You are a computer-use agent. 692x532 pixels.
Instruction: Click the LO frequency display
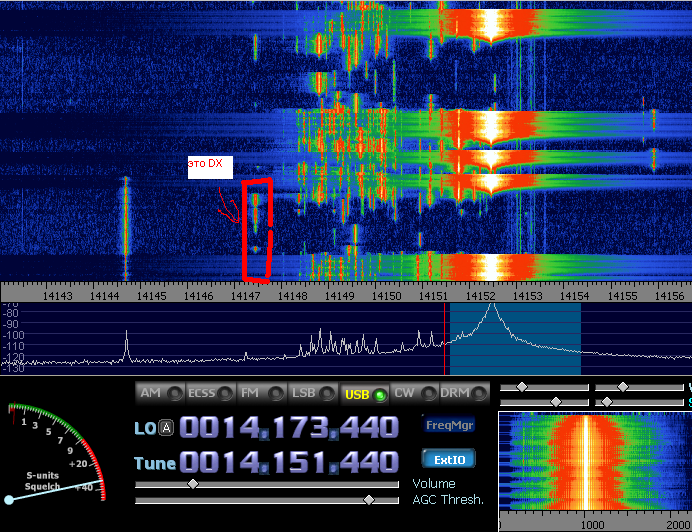tap(290, 428)
